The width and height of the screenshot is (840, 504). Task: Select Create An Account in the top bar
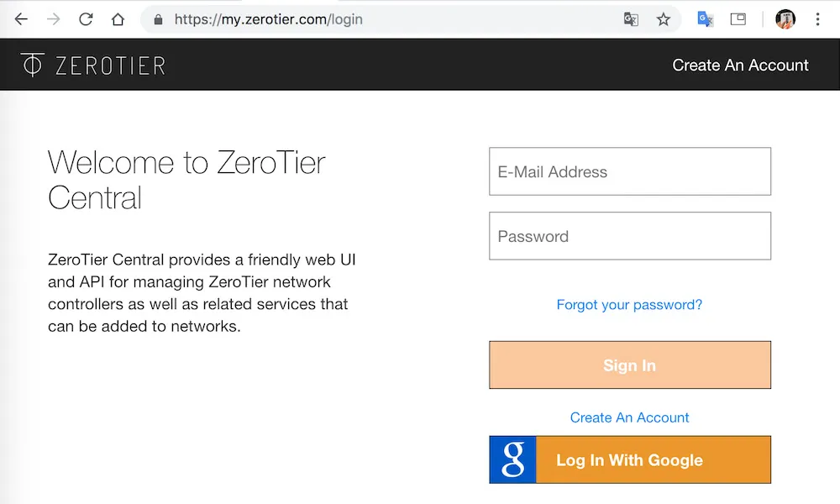pos(740,65)
